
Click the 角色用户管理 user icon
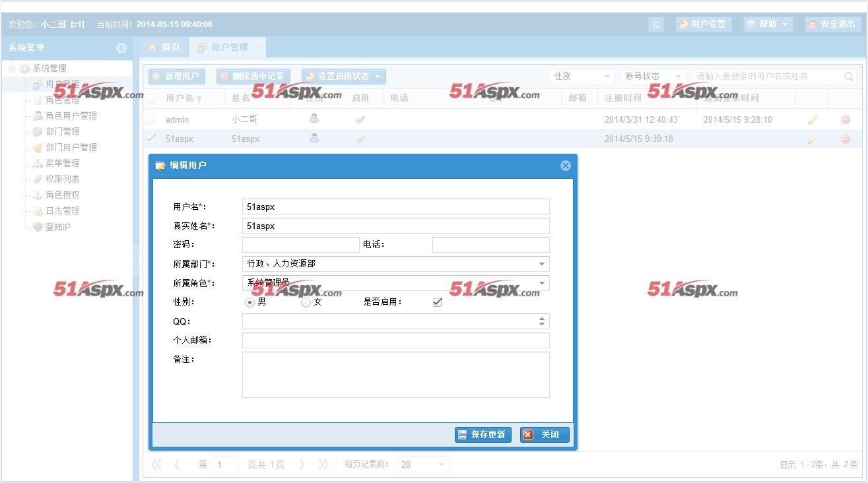tap(38, 115)
